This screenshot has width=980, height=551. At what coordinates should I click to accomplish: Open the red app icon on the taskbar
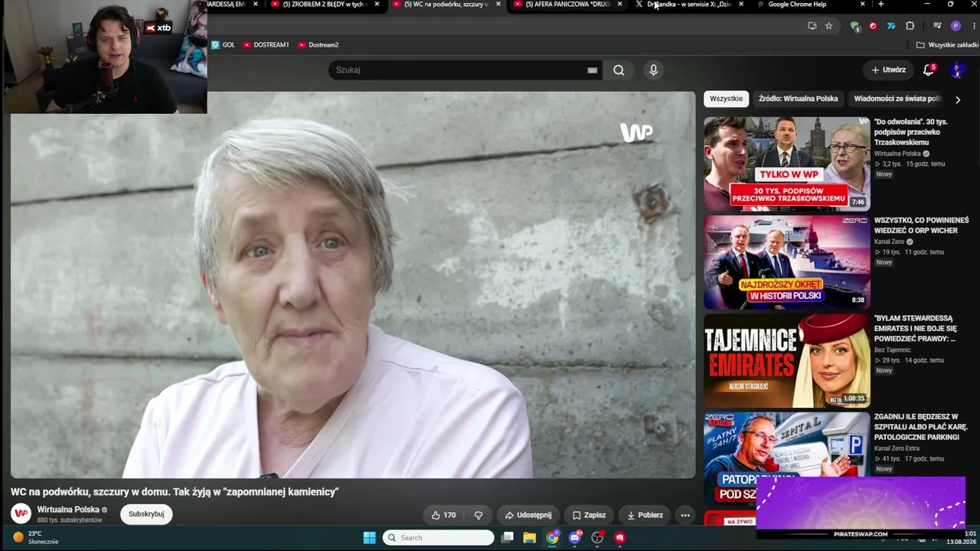(619, 538)
